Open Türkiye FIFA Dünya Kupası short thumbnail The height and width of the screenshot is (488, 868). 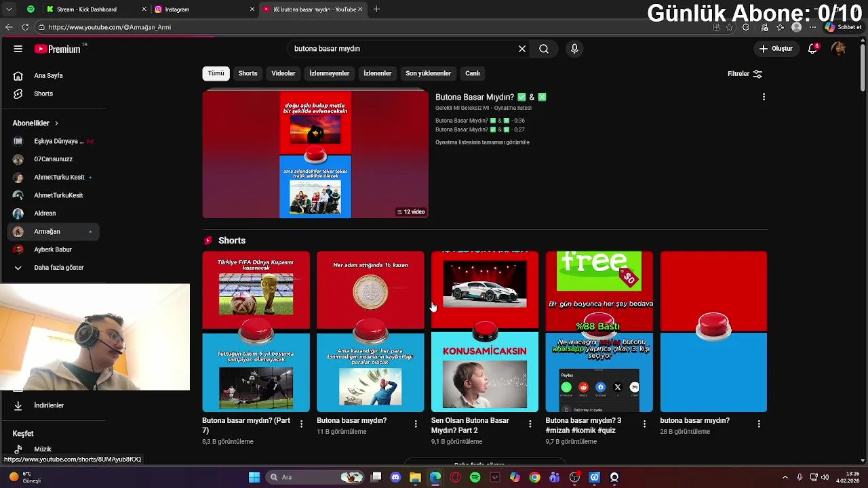point(256,331)
